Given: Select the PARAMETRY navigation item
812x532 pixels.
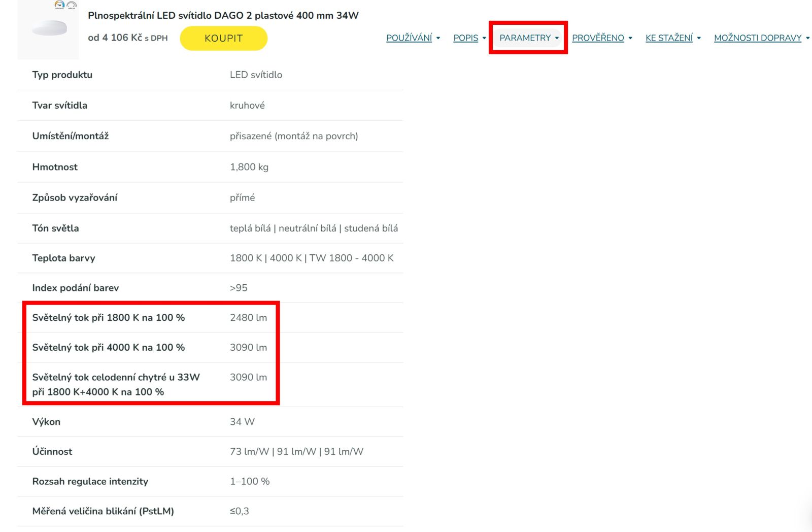Looking at the screenshot, I should click(x=525, y=38).
